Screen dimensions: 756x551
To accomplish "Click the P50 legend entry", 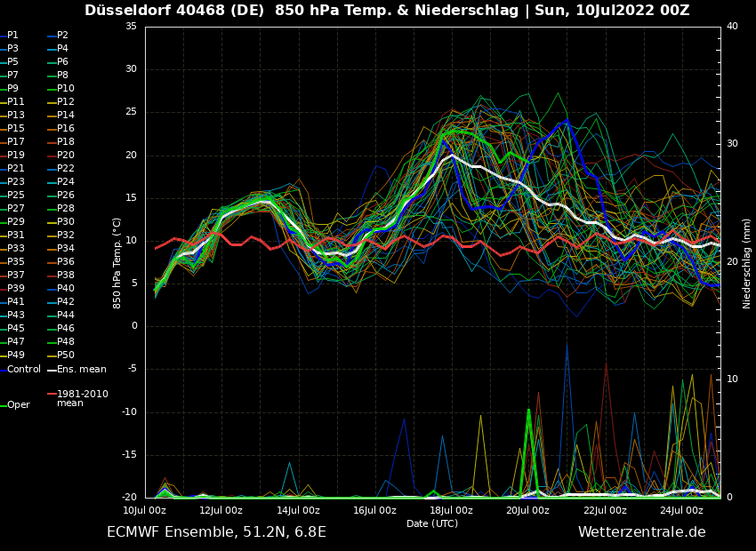I will (66, 355).
